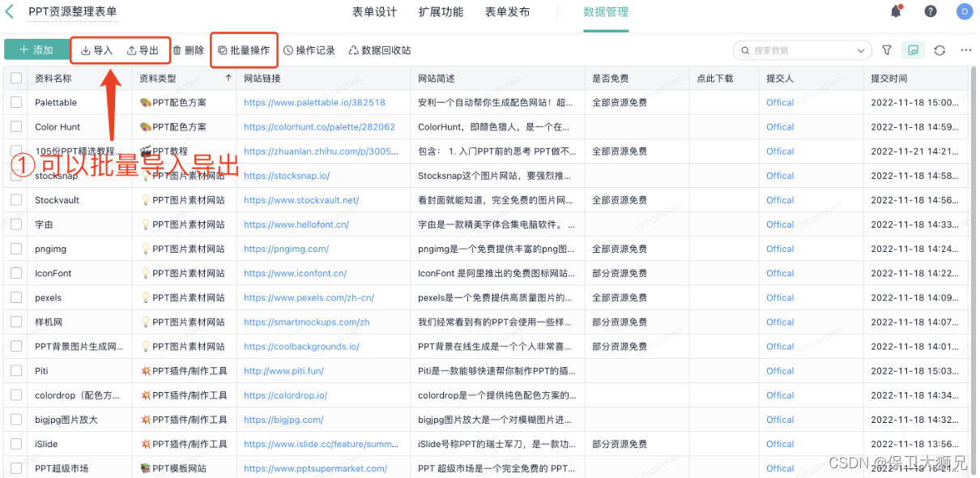Open the www.stockvault.net link
This screenshot has height=478, width=980.
click(x=301, y=200)
